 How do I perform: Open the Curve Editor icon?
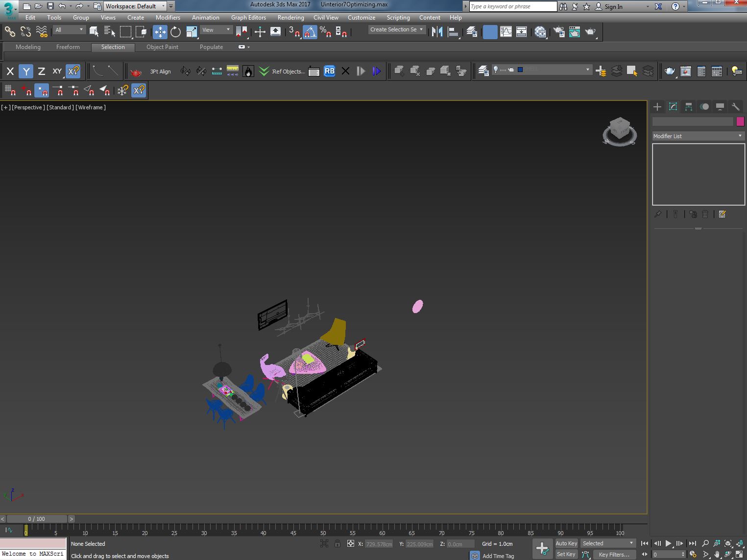[x=506, y=32]
